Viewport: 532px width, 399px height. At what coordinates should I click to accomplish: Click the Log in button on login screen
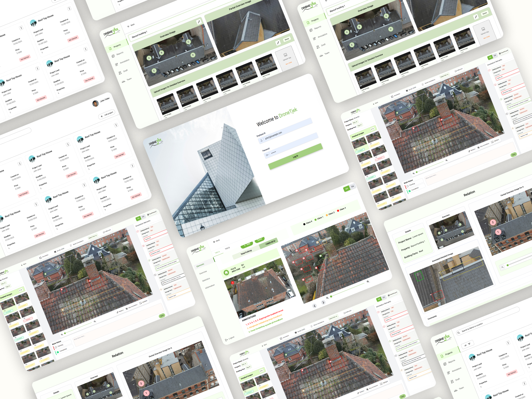coord(296,157)
